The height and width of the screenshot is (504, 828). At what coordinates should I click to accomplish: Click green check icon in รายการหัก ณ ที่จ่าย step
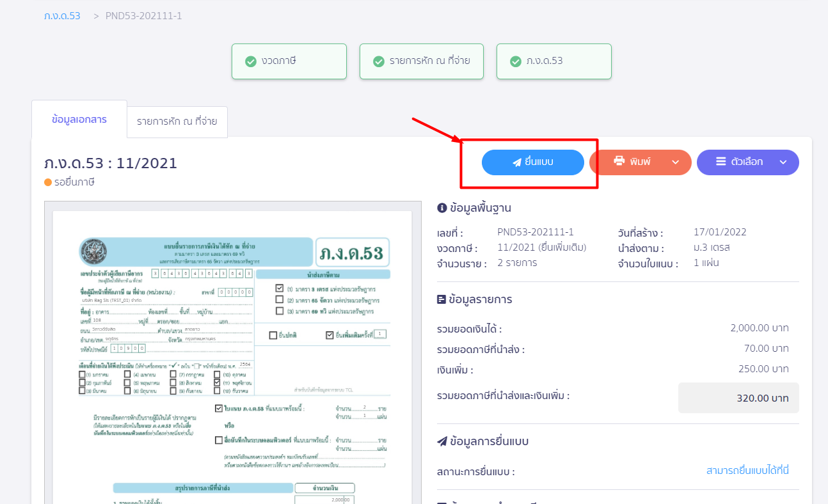[x=379, y=61]
